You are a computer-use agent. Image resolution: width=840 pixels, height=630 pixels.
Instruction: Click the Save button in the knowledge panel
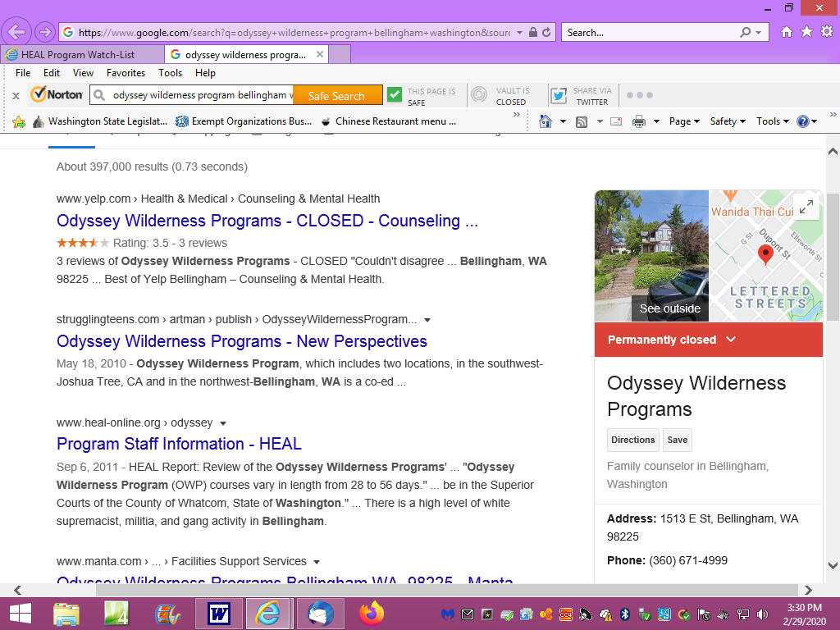pyautogui.click(x=678, y=440)
